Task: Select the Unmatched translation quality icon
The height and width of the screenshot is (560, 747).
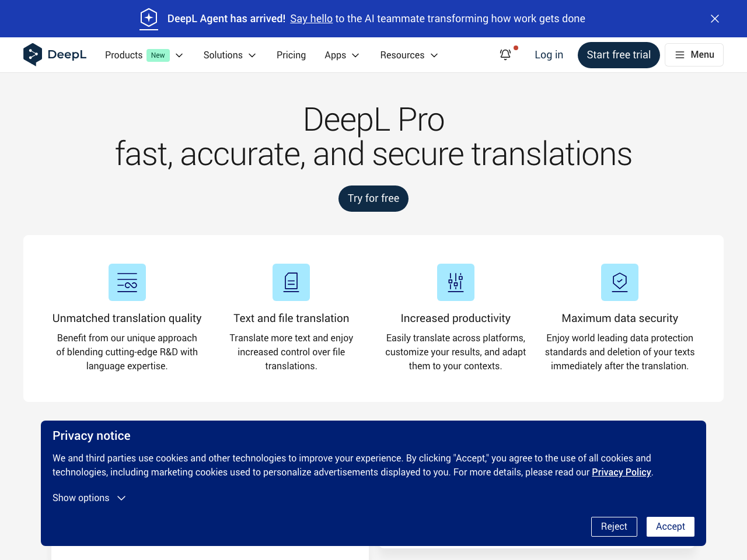Action: point(127,282)
